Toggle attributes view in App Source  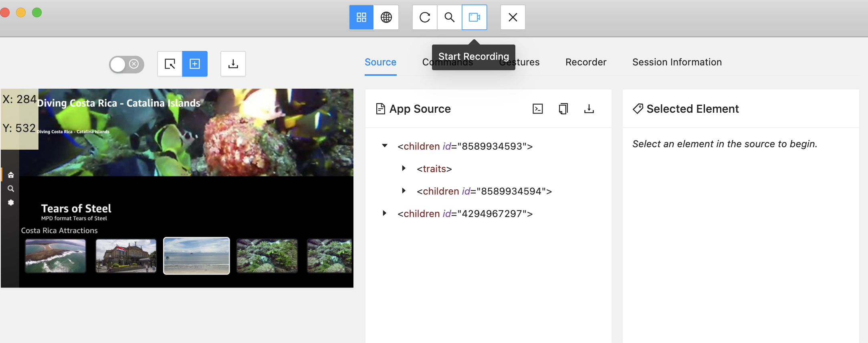point(537,109)
